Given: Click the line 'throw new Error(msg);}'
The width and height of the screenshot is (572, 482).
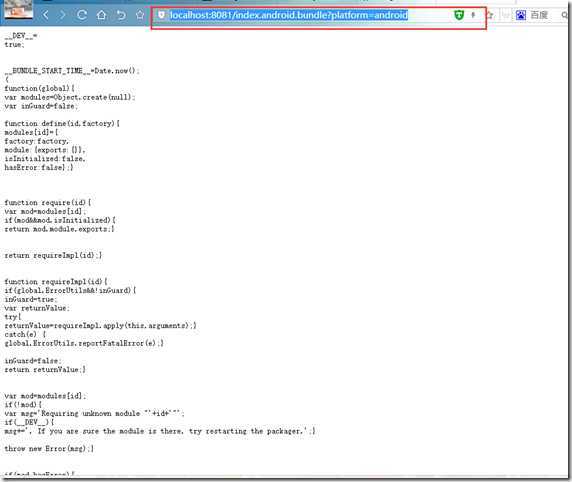Looking at the screenshot, I should (49, 448).
